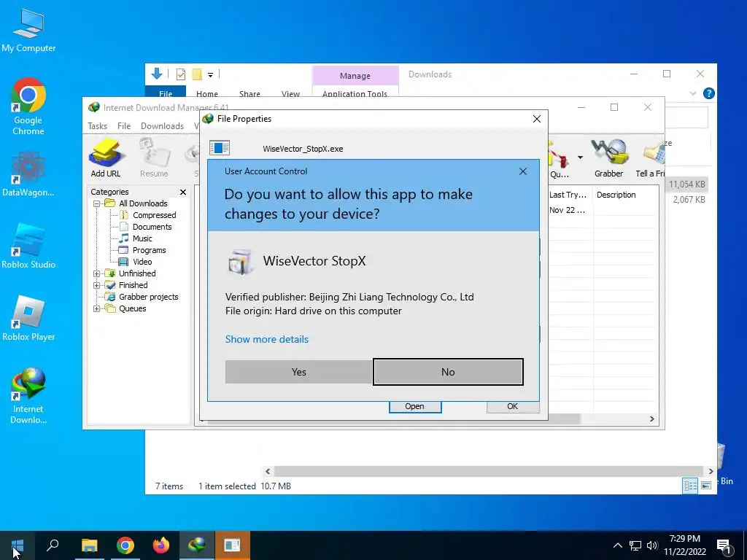Select the Documents category
This screenshot has width=747, height=560.
click(152, 227)
